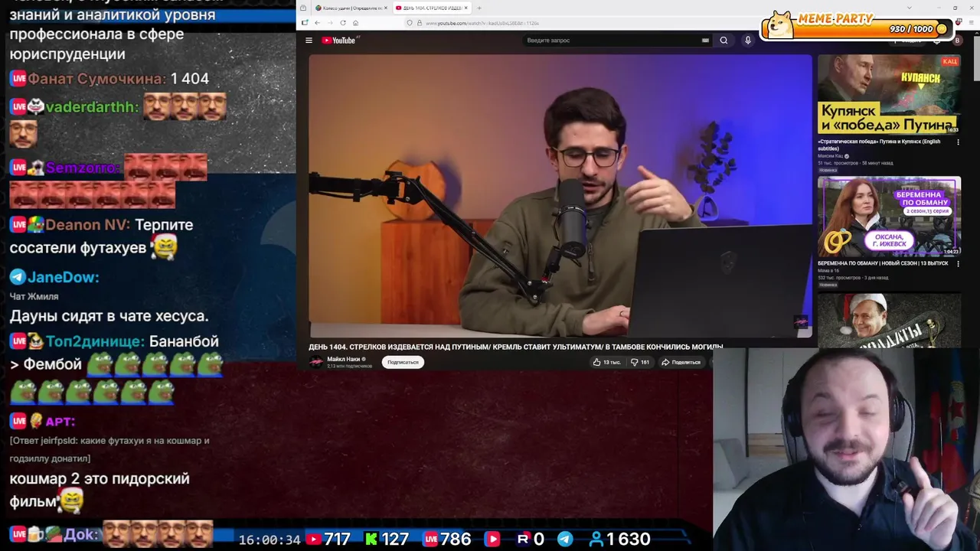The width and height of the screenshot is (980, 551).
Task: Click the video title "ДЕНЬ 1404. СТРЕЛКОВ ИЗДЕВАЕТСЯ"
Action: [x=515, y=347]
